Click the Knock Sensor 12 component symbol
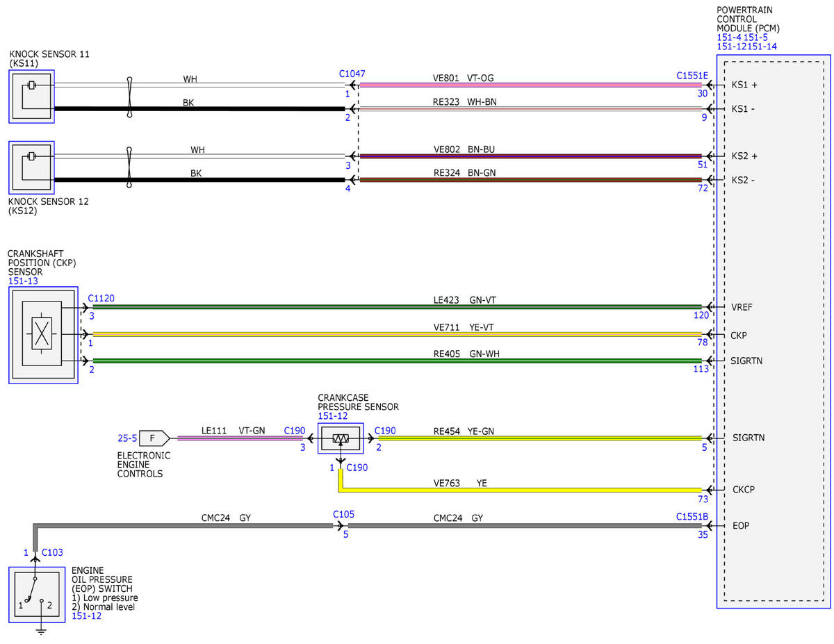The image size is (834, 644). 32,168
